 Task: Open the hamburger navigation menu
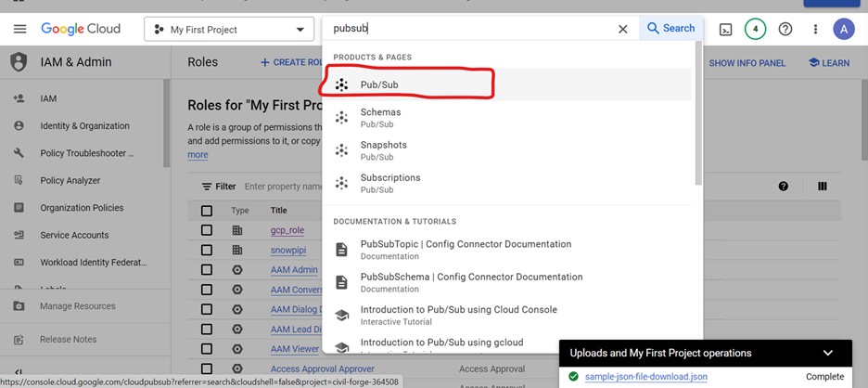click(x=19, y=29)
